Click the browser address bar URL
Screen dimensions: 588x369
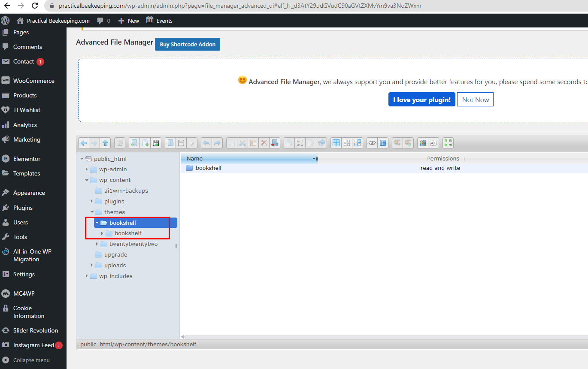(x=240, y=6)
